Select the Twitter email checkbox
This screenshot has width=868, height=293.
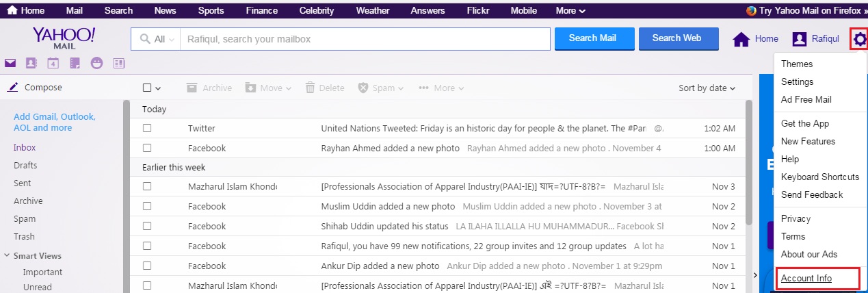(x=147, y=128)
